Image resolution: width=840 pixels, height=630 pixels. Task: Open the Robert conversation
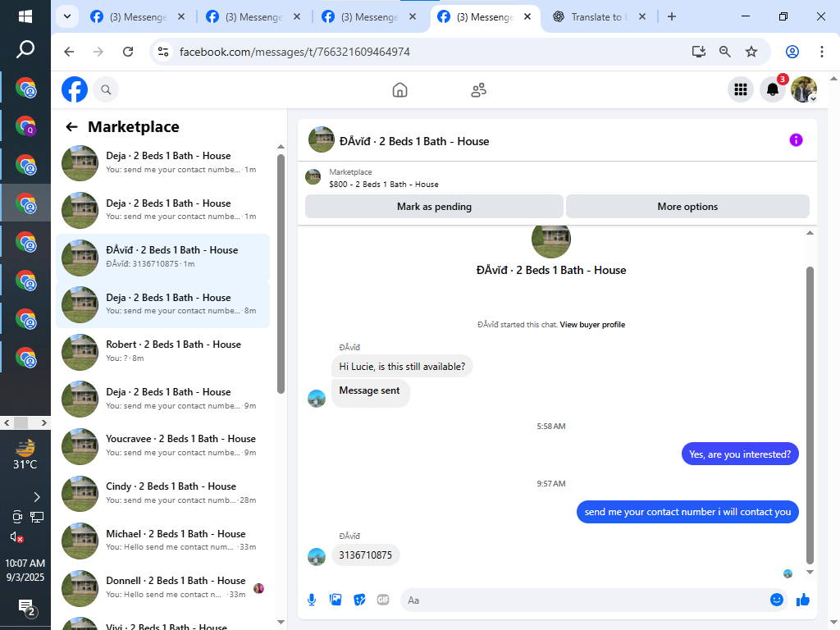point(163,351)
